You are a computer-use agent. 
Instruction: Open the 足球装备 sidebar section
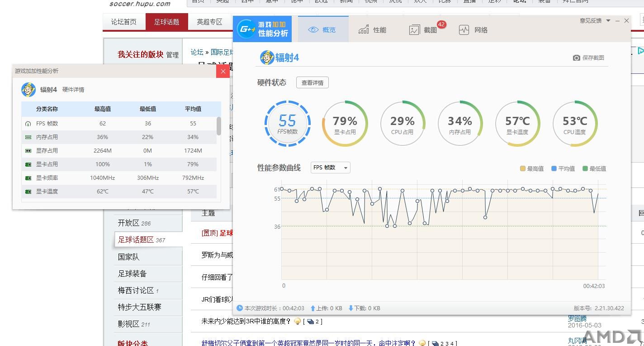tap(132, 274)
